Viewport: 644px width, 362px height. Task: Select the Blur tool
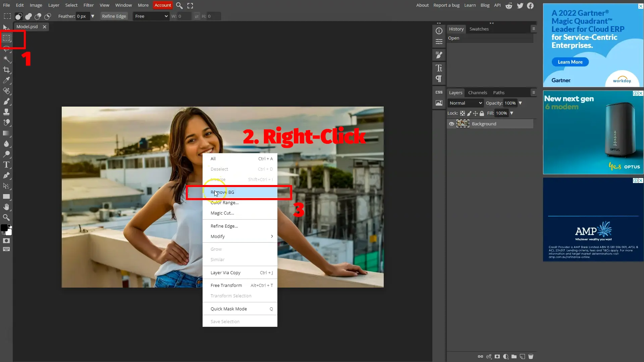[x=6, y=143]
